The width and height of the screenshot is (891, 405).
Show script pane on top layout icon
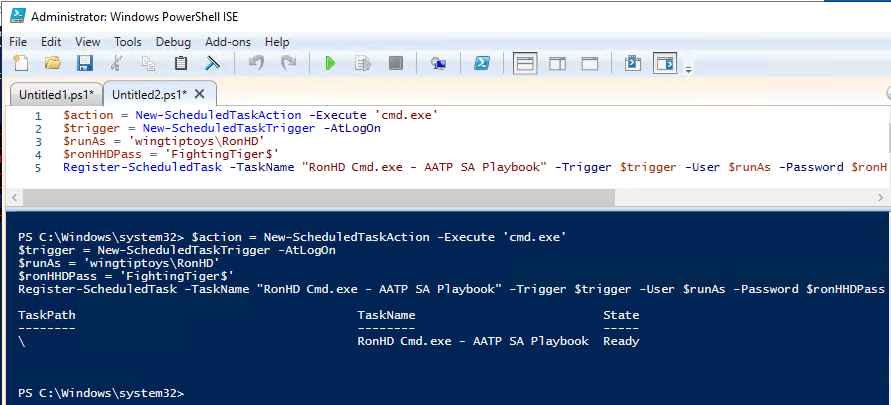(x=525, y=63)
